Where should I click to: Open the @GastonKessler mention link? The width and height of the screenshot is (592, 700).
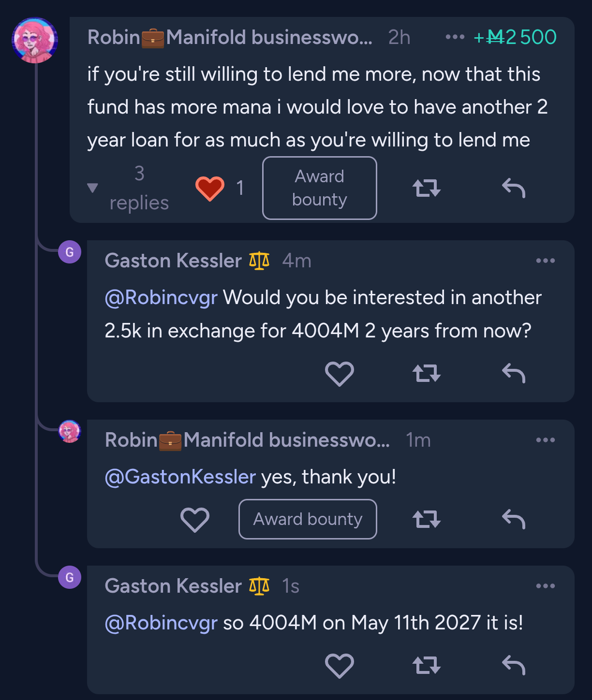pyautogui.click(x=180, y=477)
